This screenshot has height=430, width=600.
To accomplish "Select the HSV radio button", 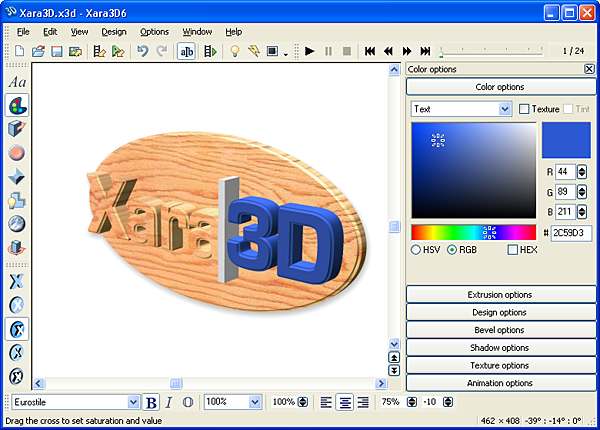I will [416, 250].
